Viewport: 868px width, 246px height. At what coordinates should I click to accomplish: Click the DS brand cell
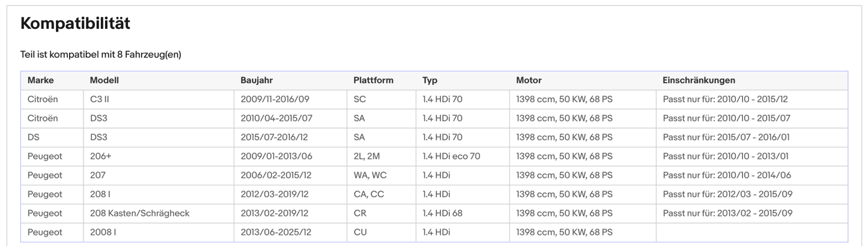pos(34,138)
